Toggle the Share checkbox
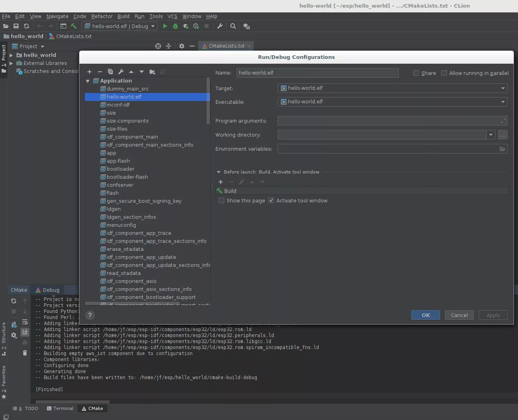This screenshot has width=518, height=420. point(416,73)
